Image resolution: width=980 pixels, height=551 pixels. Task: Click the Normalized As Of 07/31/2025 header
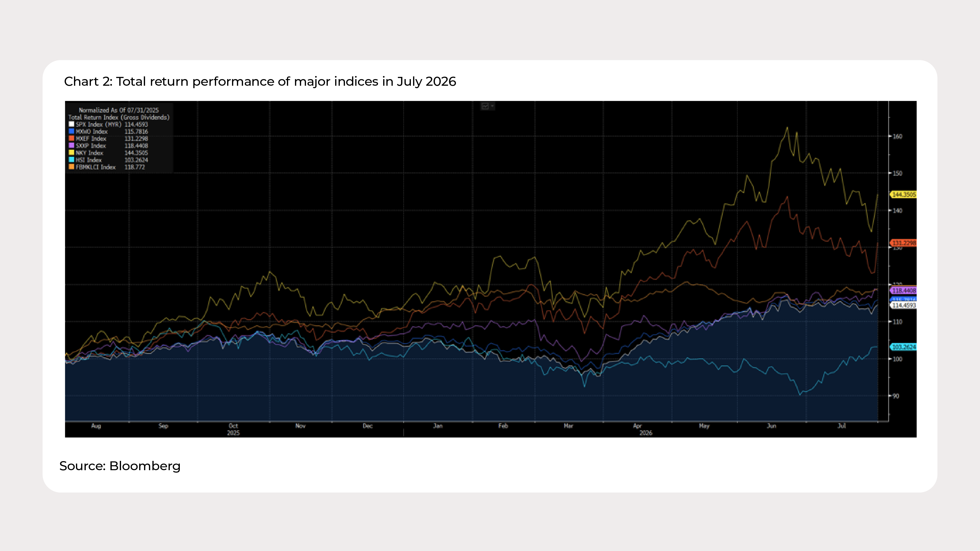pyautogui.click(x=119, y=110)
